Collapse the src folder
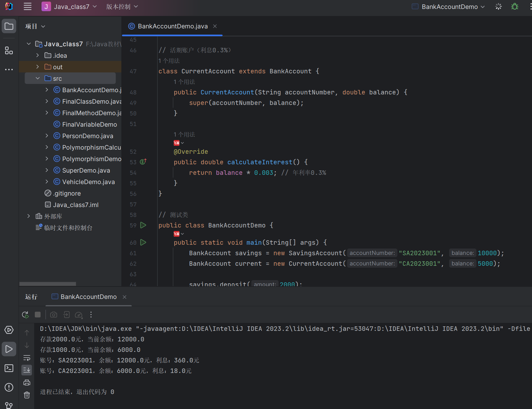This screenshot has width=532, height=409. (x=38, y=78)
